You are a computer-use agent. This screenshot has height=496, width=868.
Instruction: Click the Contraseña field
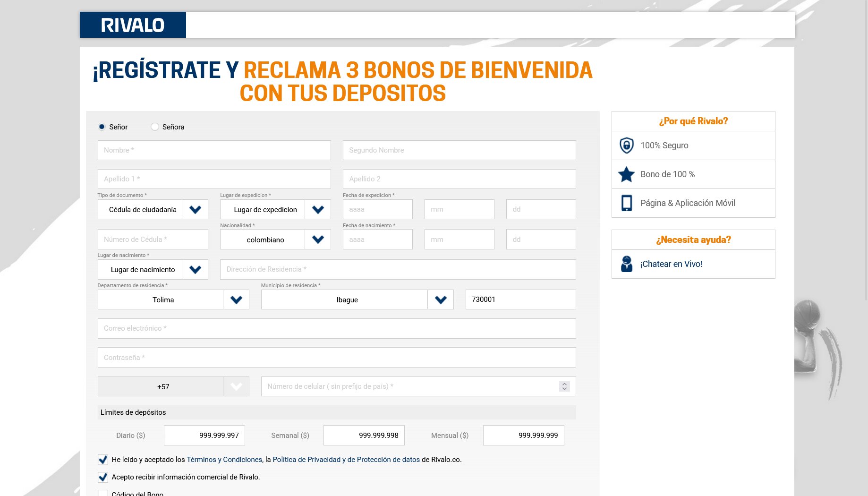pyautogui.click(x=337, y=358)
